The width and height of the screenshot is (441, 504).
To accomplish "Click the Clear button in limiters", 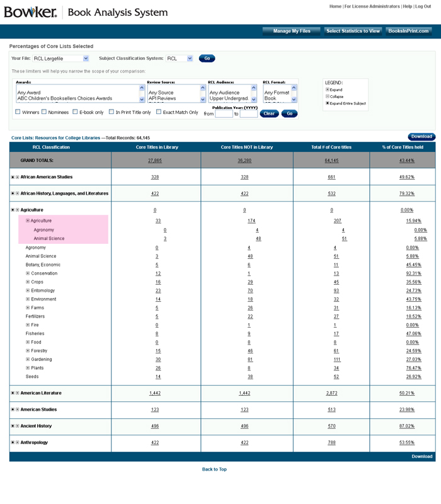I will click(x=269, y=113).
